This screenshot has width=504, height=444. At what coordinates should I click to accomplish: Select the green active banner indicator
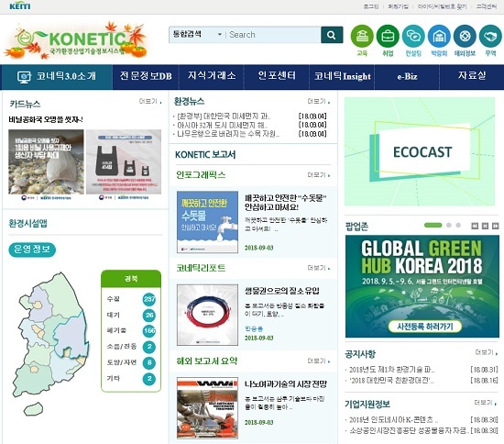(433, 226)
